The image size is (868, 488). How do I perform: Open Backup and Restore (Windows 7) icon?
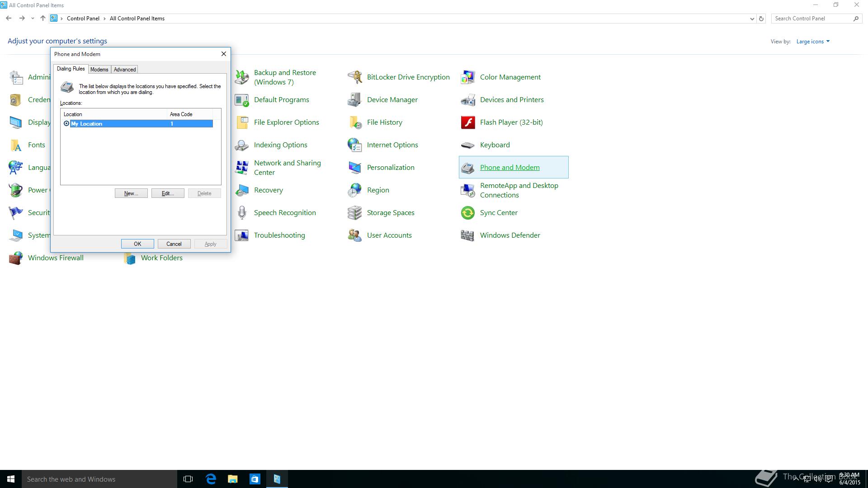click(242, 77)
